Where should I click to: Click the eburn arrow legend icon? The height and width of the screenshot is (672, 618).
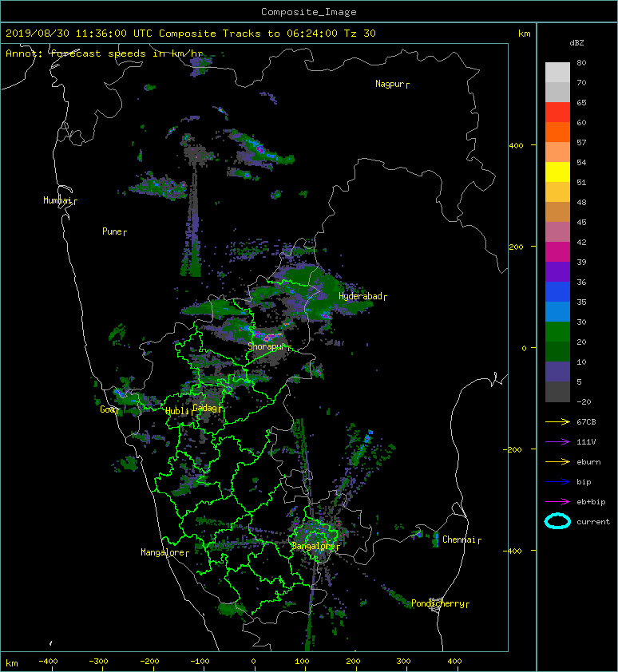[557, 462]
